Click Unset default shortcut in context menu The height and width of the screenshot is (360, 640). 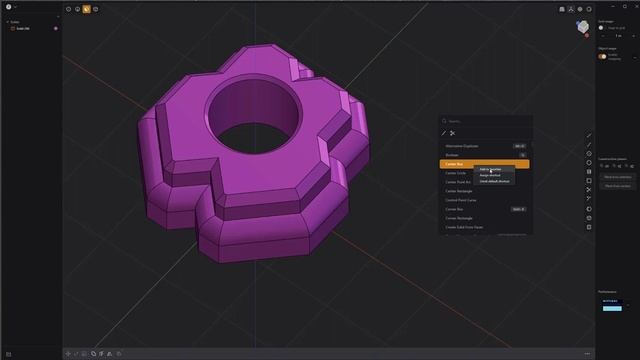click(x=494, y=181)
